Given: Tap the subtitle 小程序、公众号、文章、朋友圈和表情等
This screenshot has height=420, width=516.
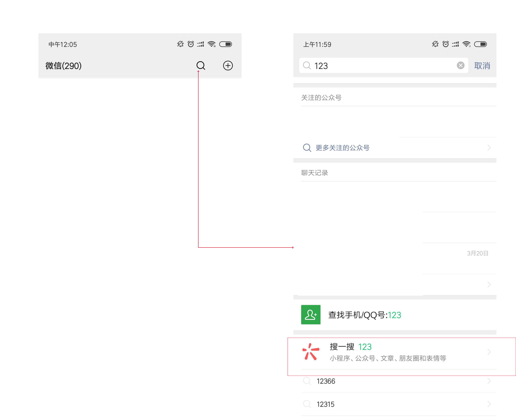Looking at the screenshot, I should pos(388,358).
